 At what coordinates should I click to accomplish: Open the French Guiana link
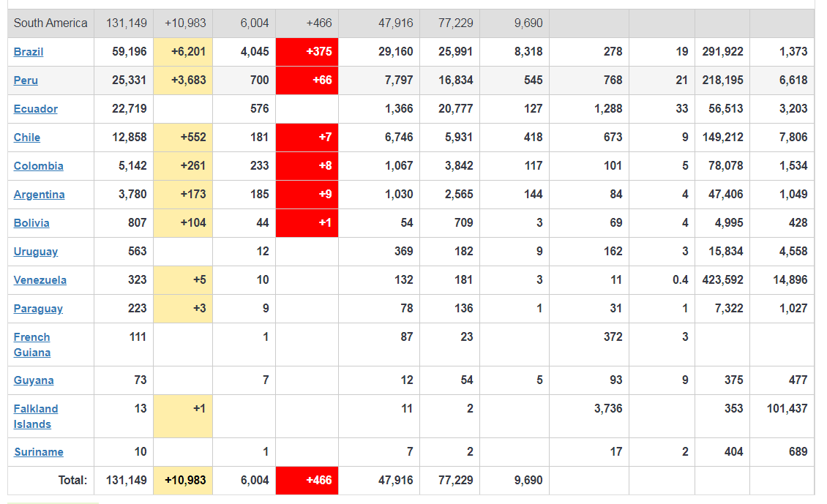click(x=32, y=345)
